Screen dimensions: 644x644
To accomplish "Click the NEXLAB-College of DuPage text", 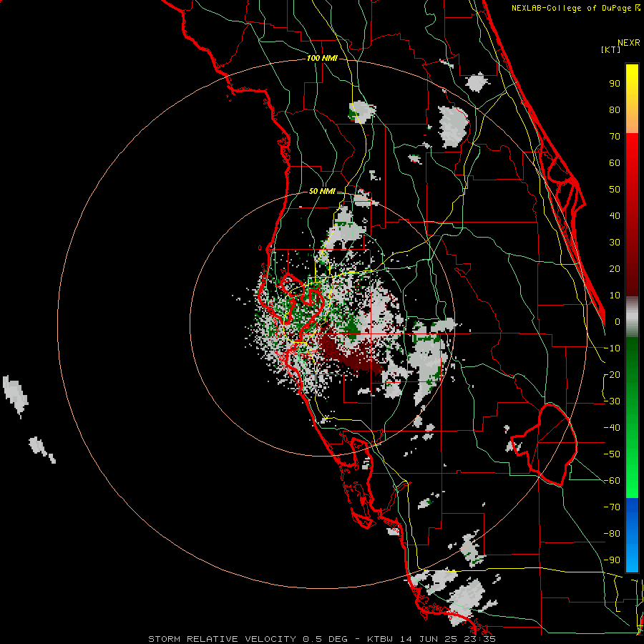I will click(x=572, y=8).
